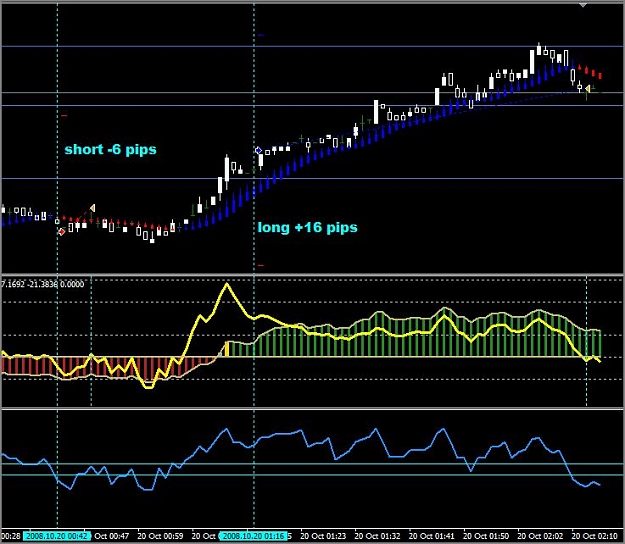625x544 pixels.
Task: Click the yellow exit arrow above the red candles
Action: 92,208
